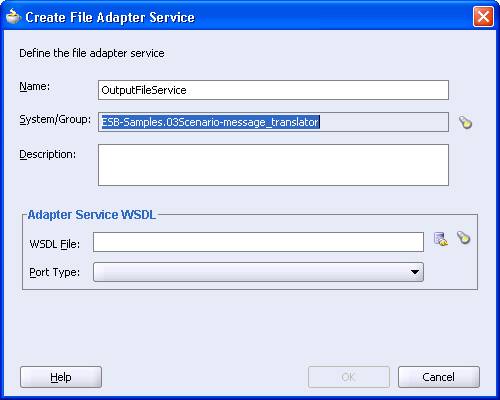Viewport: 500px width, 400px height.
Task: Click the configure adapter service WSDL icon
Action: pos(441,239)
